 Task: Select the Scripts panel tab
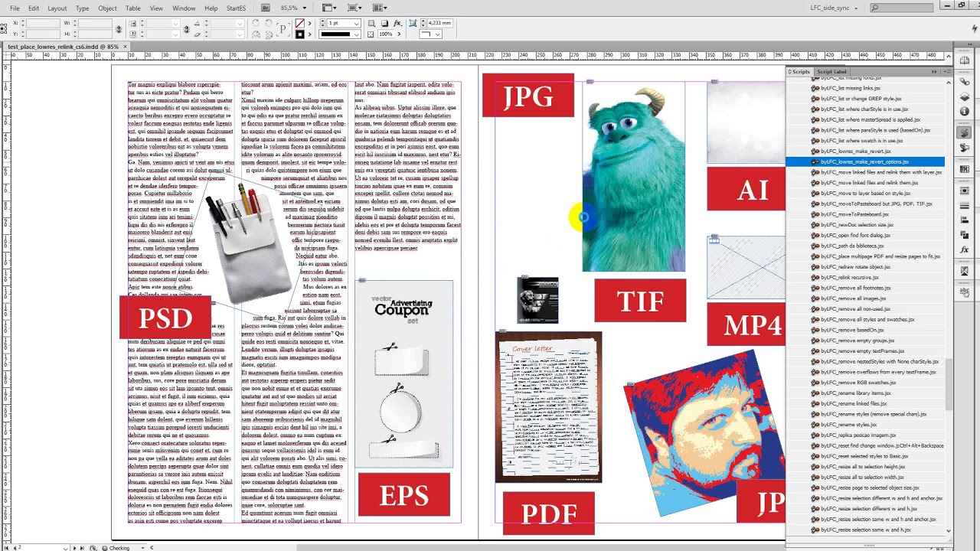tap(800, 72)
